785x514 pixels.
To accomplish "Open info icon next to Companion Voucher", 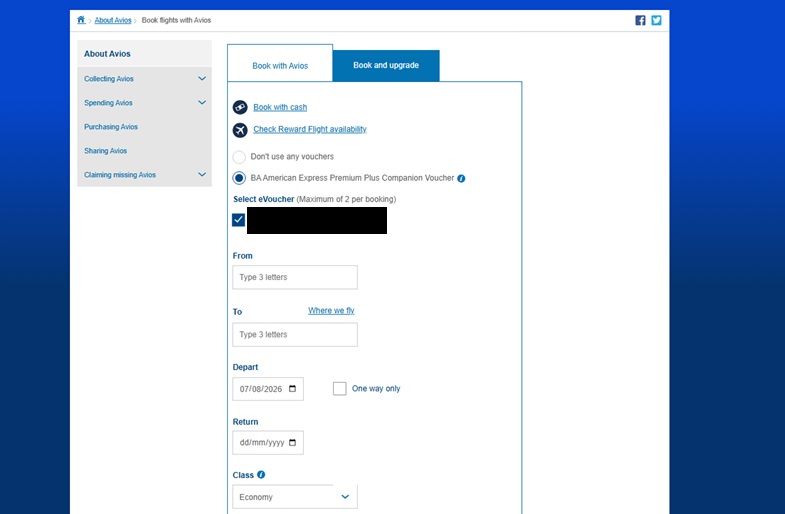I will (461, 178).
